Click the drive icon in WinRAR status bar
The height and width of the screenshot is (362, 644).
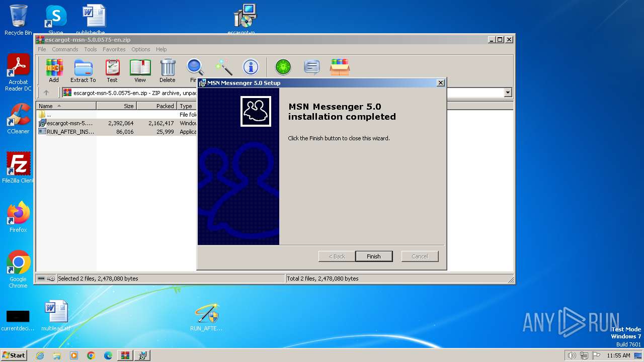(42, 279)
